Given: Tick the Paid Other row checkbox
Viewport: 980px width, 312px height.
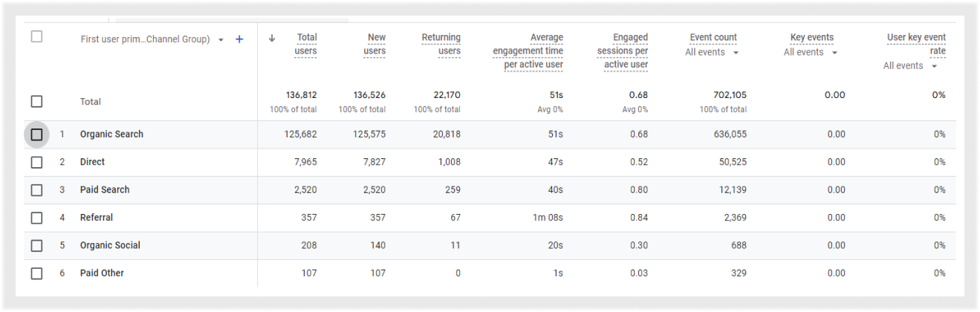Looking at the screenshot, I should (36, 273).
